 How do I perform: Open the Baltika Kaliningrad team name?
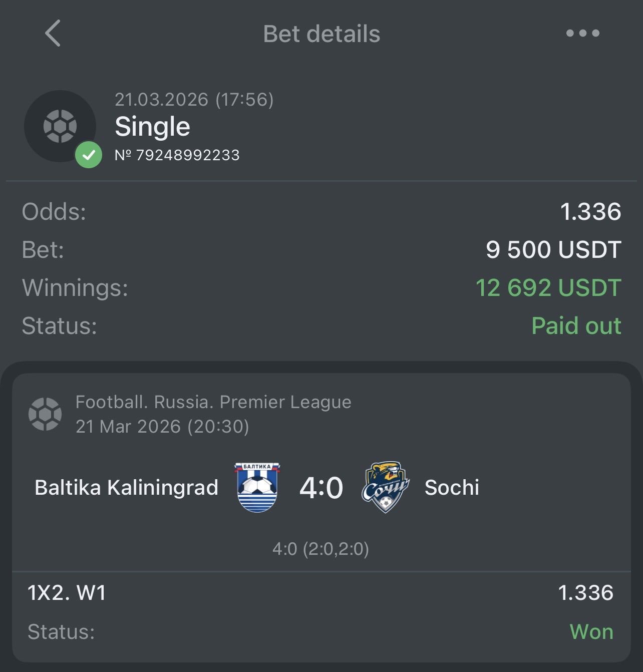126,488
